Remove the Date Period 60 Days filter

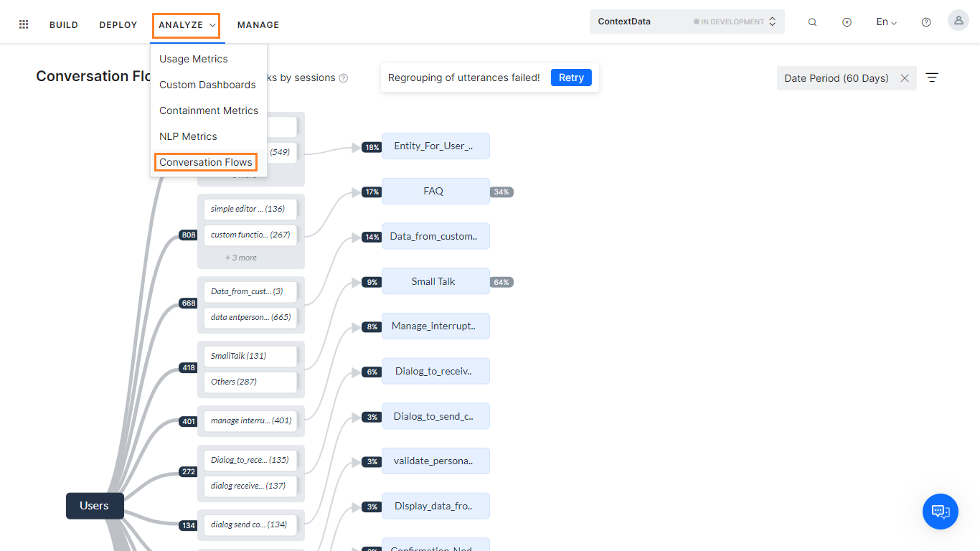905,78
